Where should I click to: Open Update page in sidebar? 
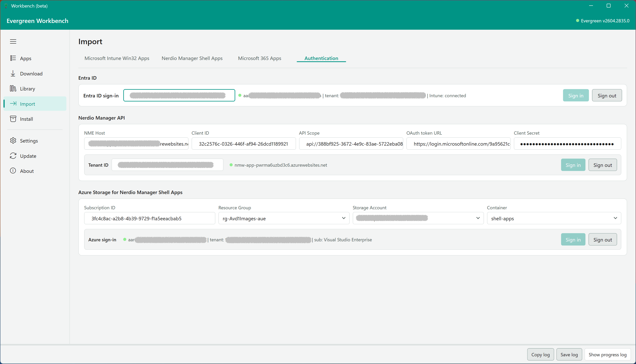(35, 156)
